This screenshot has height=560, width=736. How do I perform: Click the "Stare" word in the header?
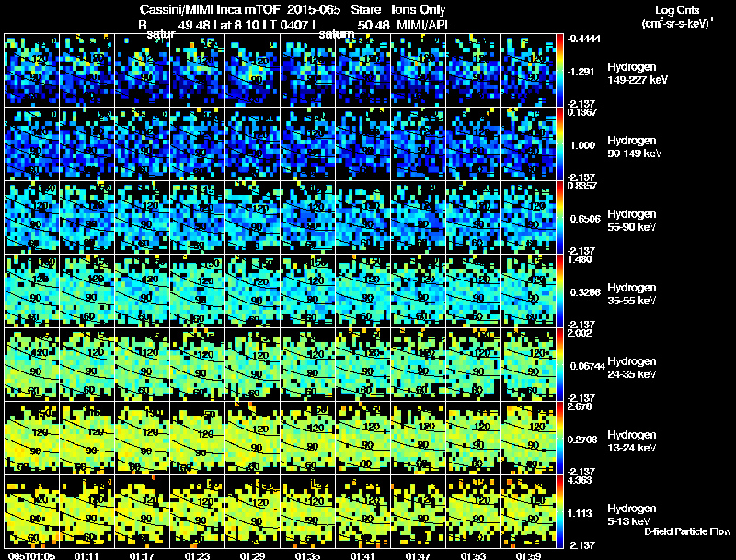click(365, 10)
